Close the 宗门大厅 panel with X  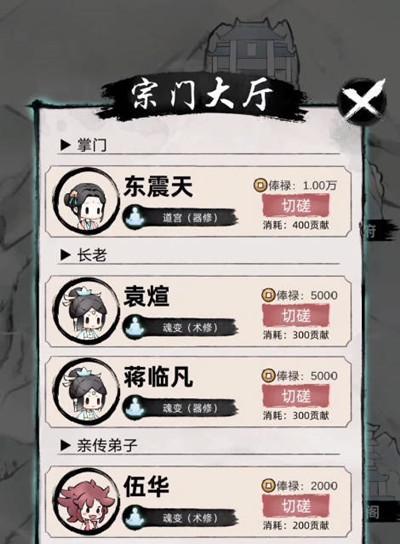[x=363, y=101]
